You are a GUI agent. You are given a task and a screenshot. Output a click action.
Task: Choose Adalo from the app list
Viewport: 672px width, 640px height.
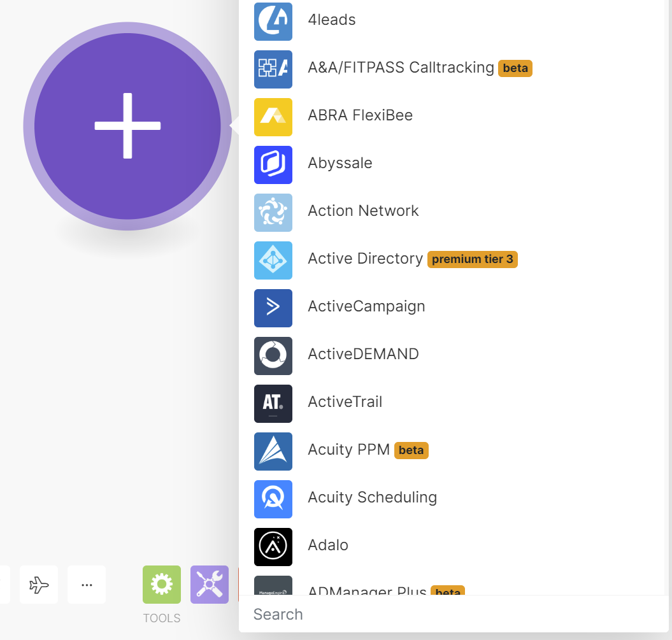pos(328,545)
